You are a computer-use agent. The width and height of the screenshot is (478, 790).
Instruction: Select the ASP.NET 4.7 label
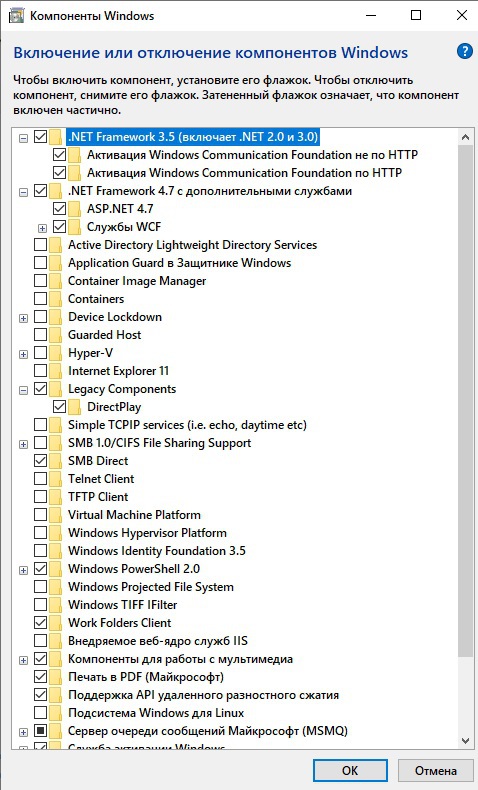120,209
